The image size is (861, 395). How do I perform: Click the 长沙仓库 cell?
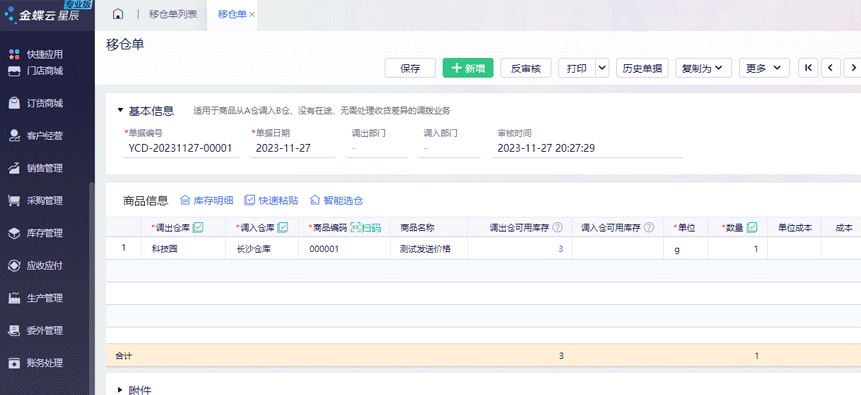click(x=262, y=248)
